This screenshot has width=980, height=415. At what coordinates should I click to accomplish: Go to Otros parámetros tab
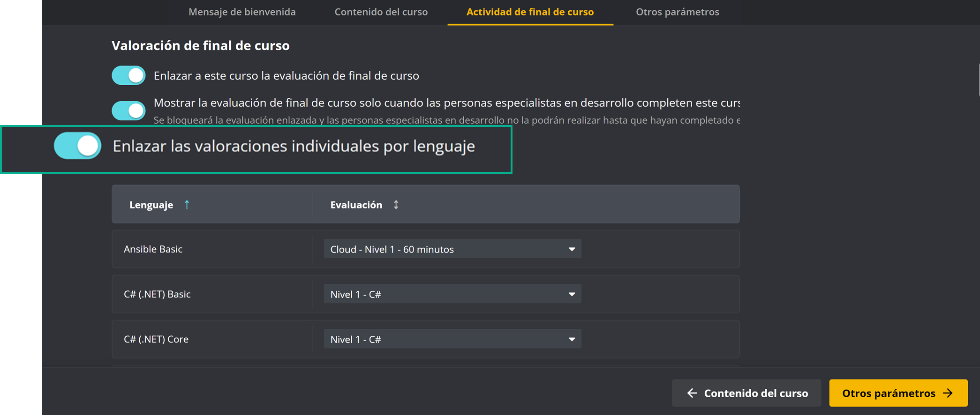point(677,12)
